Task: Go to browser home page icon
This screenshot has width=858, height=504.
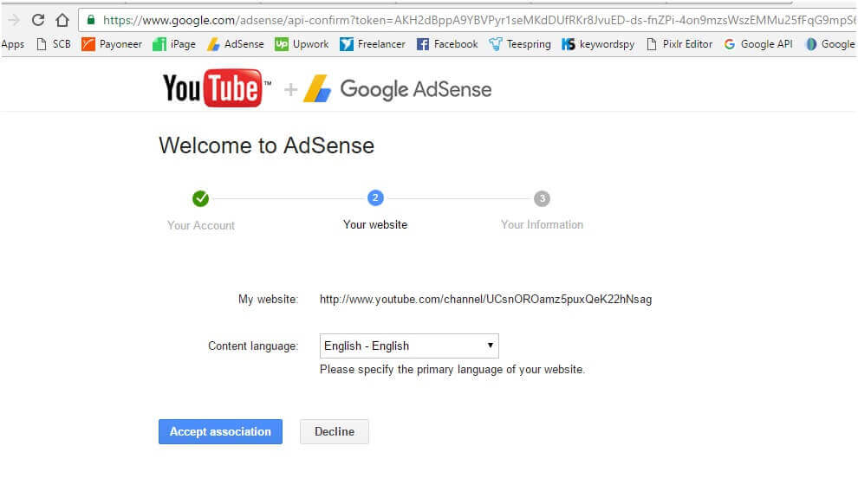Action: pyautogui.click(x=62, y=20)
